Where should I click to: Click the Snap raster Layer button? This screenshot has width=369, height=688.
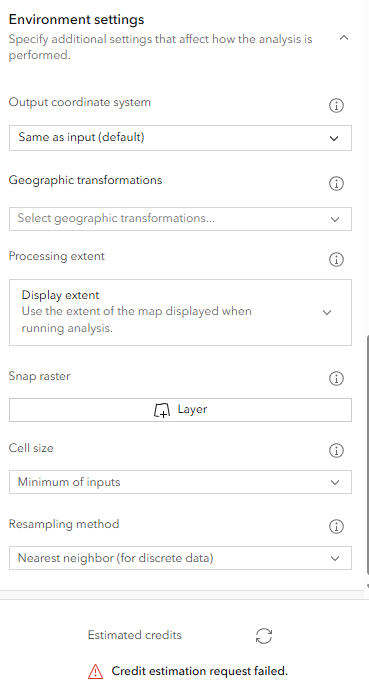[180, 410]
